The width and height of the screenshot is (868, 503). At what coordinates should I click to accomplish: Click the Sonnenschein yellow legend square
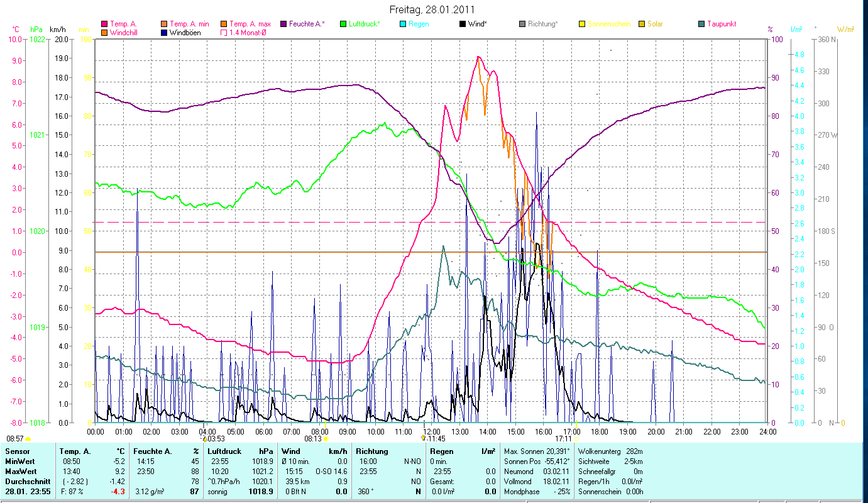click(581, 24)
